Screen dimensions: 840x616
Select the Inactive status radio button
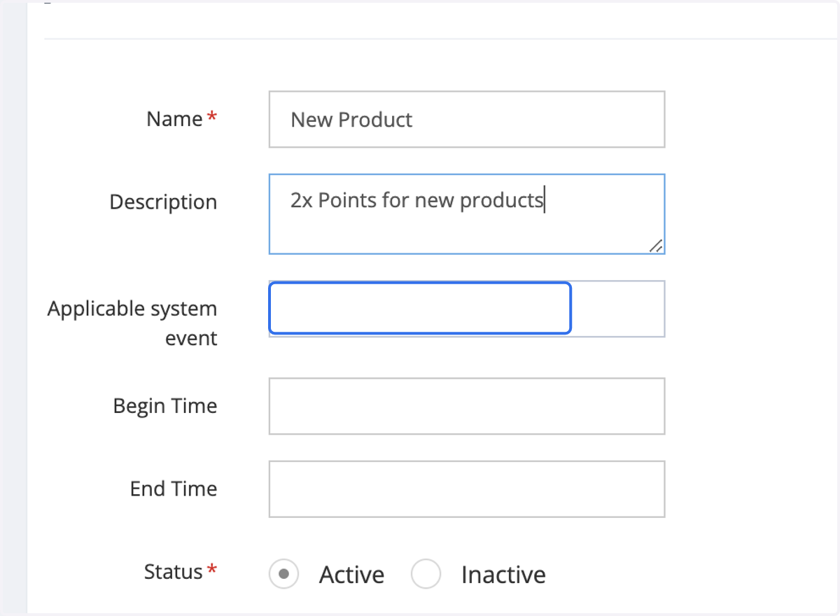(426, 575)
